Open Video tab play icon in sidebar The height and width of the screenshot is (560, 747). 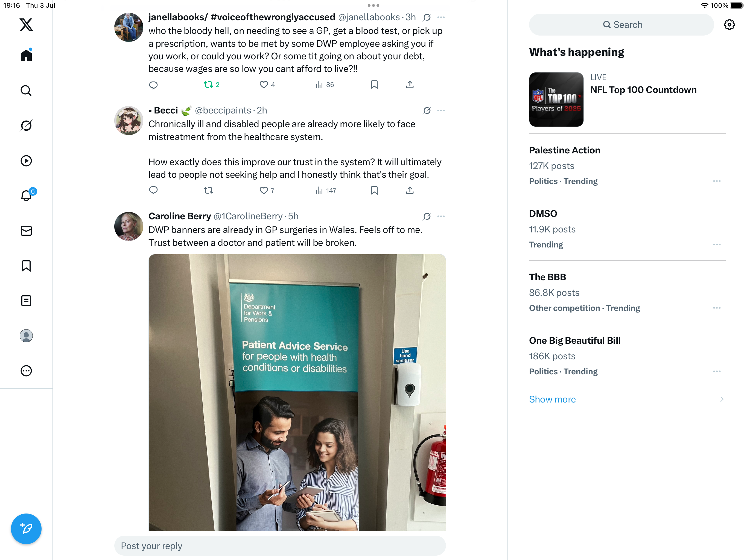point(26,161)
